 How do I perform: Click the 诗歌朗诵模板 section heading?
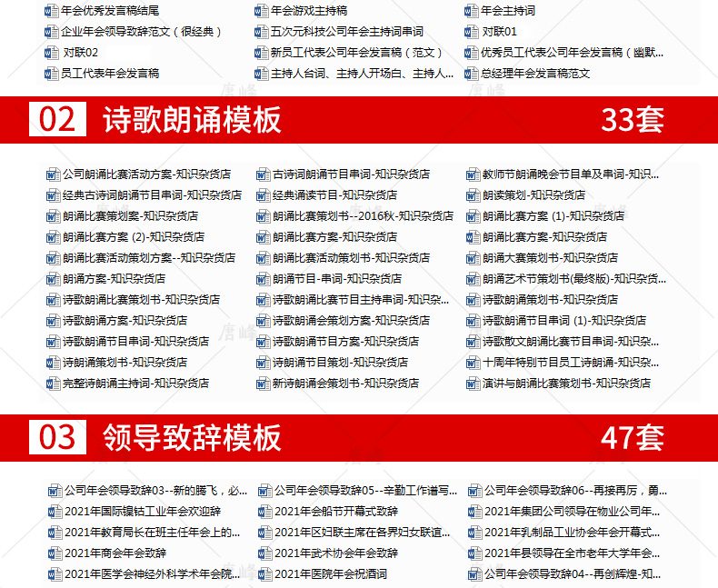tap(192, 120)
